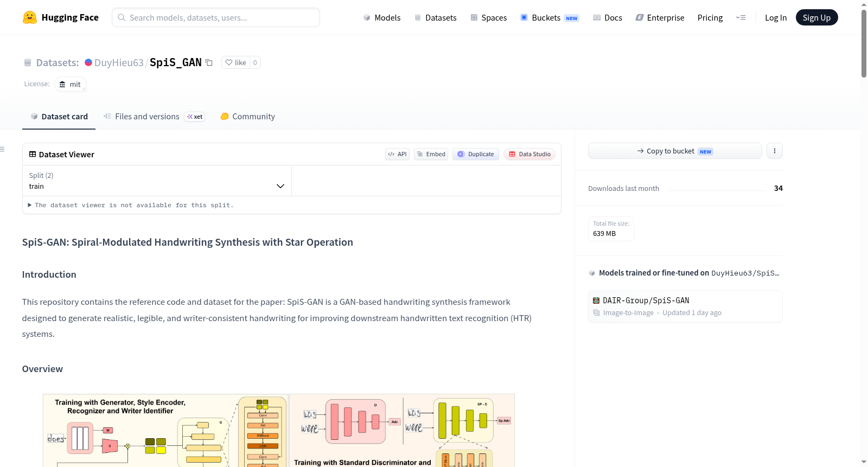Switch to the Dataset card tab
This screenshot has width=868, height=467.
[59, 117]
